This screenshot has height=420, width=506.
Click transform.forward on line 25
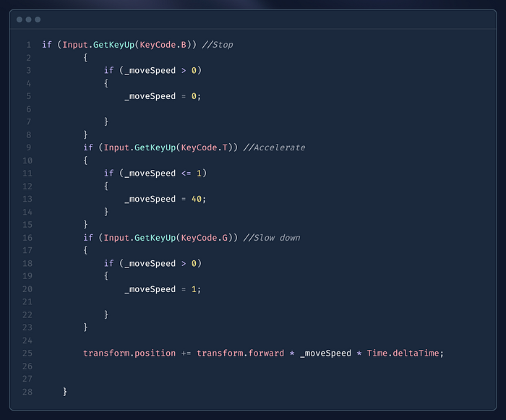pos(241,353)
